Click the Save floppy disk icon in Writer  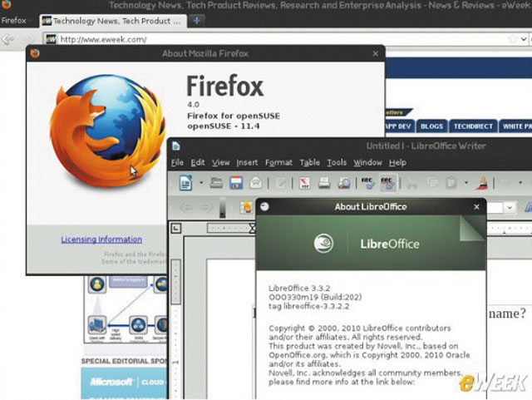(x=236, y=183)
